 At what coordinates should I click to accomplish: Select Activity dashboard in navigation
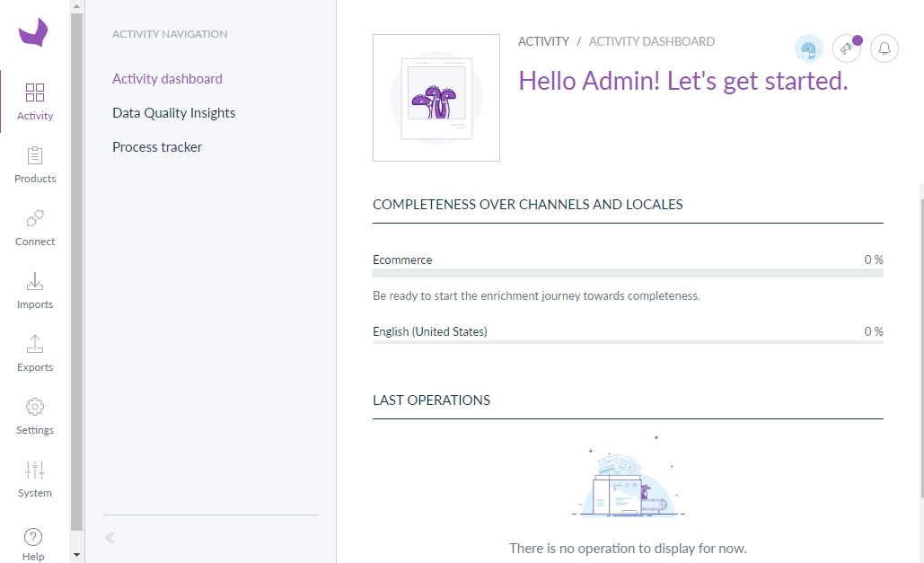point(167,79)
